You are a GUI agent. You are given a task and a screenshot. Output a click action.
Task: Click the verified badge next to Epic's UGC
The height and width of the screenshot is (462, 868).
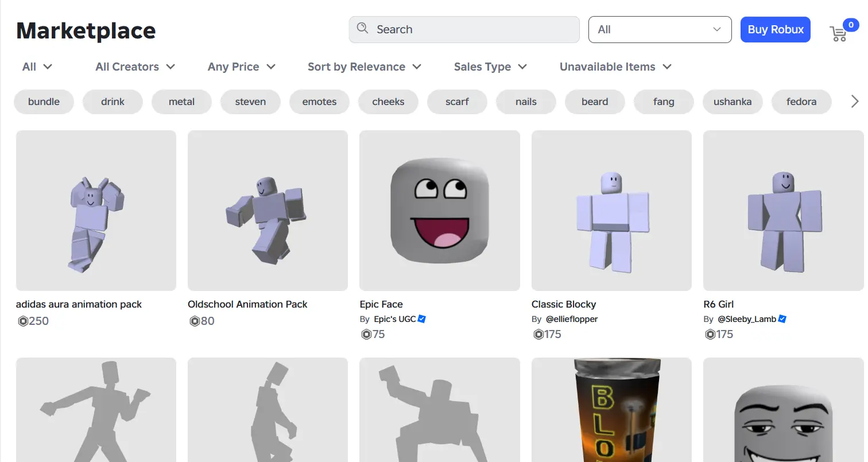tap(421, 319)
